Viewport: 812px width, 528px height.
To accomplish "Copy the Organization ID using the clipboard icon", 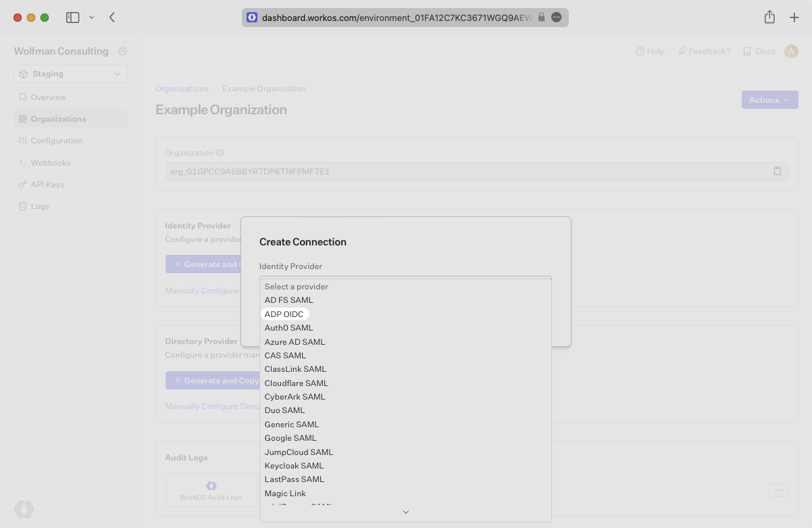I will click(x=778, y=171).
